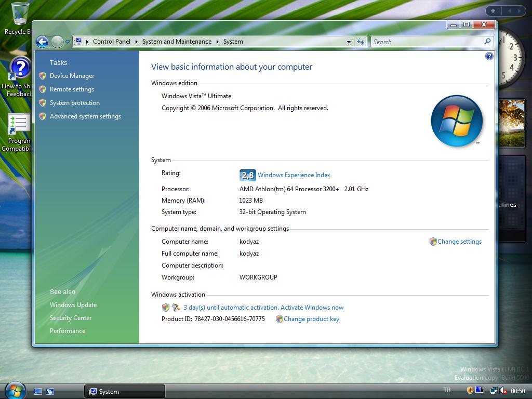Select the System taskbar button
Screen dimensions: 532x399
(124, 391)
